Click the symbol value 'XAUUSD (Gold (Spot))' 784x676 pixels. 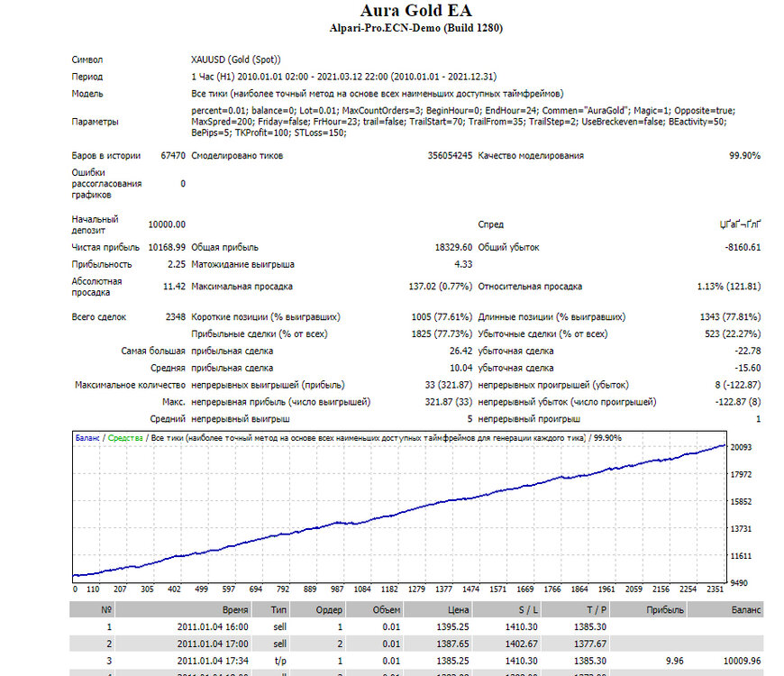pyautogui.click(x=235, y=59)
